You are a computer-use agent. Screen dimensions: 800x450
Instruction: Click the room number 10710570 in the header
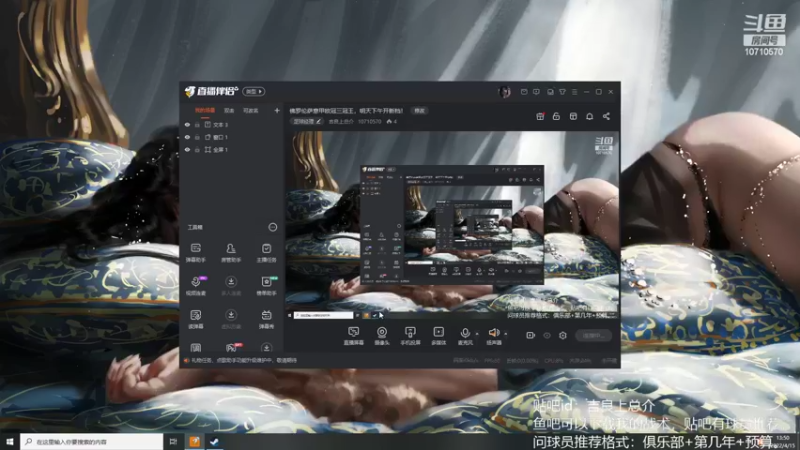(x=369, y=121)
